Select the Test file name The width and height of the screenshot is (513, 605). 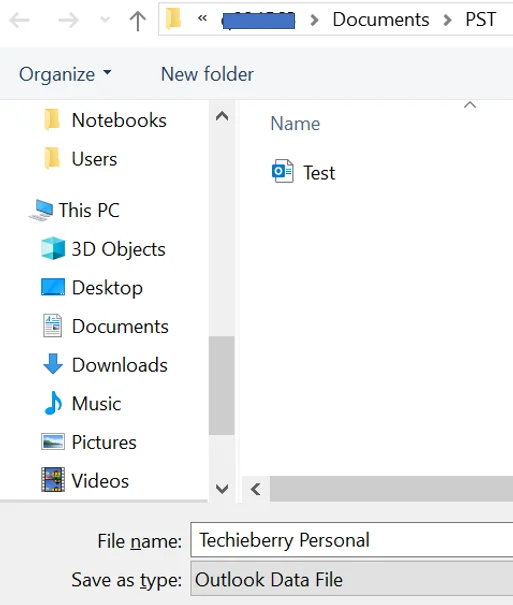tap(319, 172)
